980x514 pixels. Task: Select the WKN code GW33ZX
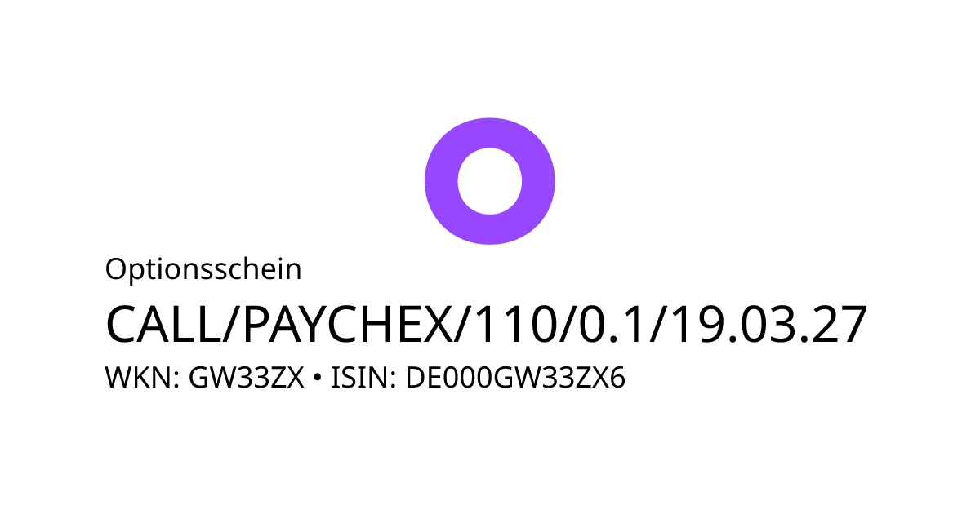point(247,379)
